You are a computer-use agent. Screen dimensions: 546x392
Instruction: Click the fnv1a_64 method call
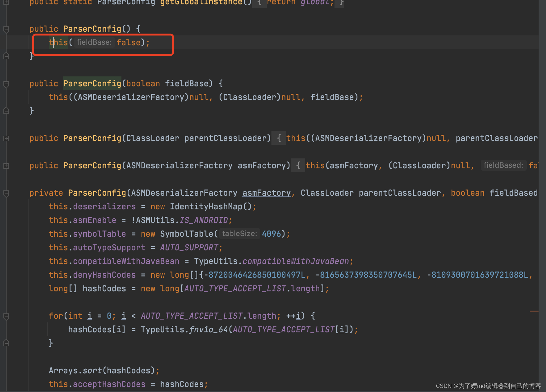pos(208,330)
